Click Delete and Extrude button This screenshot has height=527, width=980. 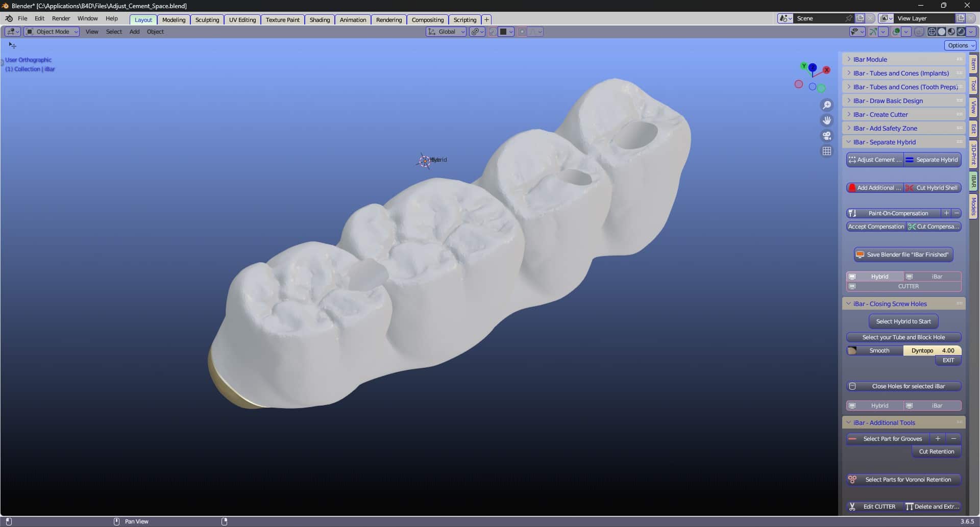click(933, 507)
